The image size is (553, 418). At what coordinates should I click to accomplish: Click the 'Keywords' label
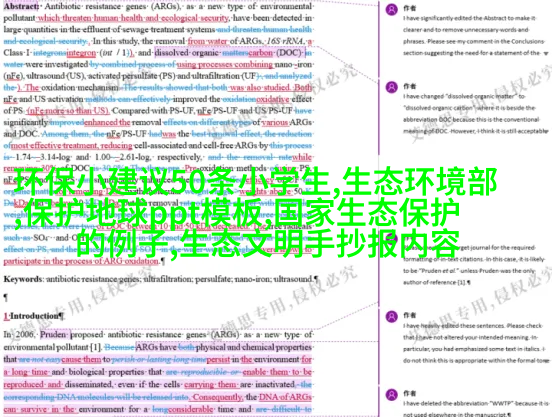pyautogui.click(x=23, y=279)
